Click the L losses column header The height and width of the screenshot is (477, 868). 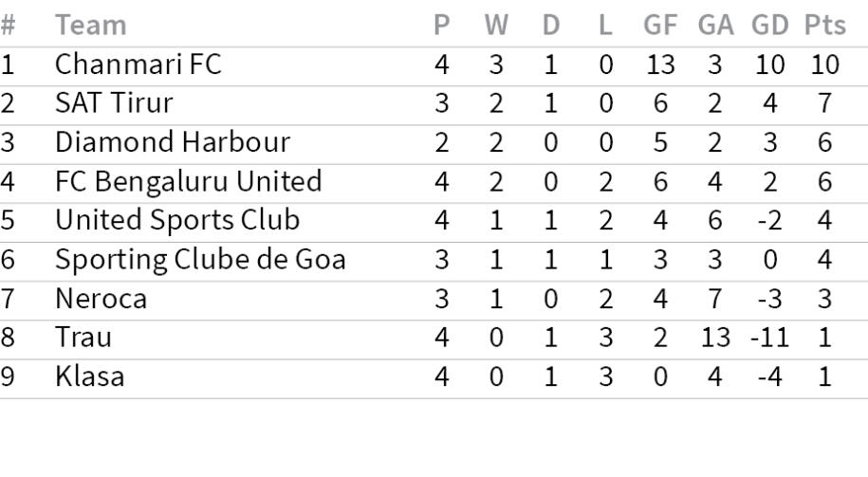coord(605,25)
